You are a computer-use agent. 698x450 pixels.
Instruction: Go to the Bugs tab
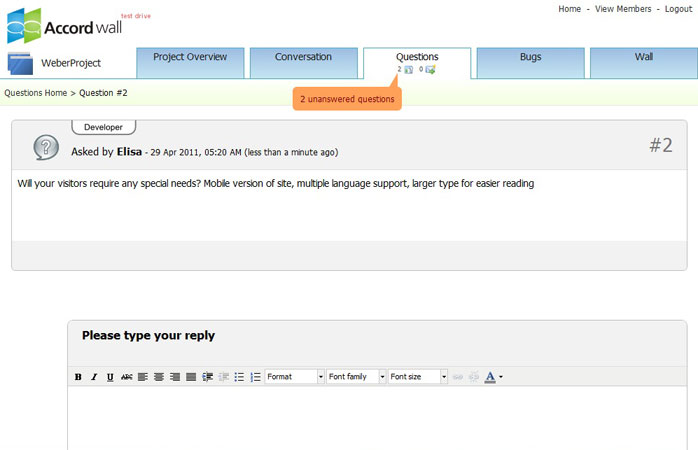click(x=530, y=58)
